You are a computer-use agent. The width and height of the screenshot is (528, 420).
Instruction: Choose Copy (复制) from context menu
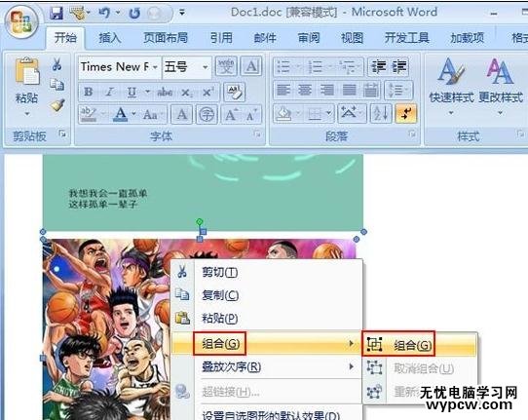[x=268, y=295]
